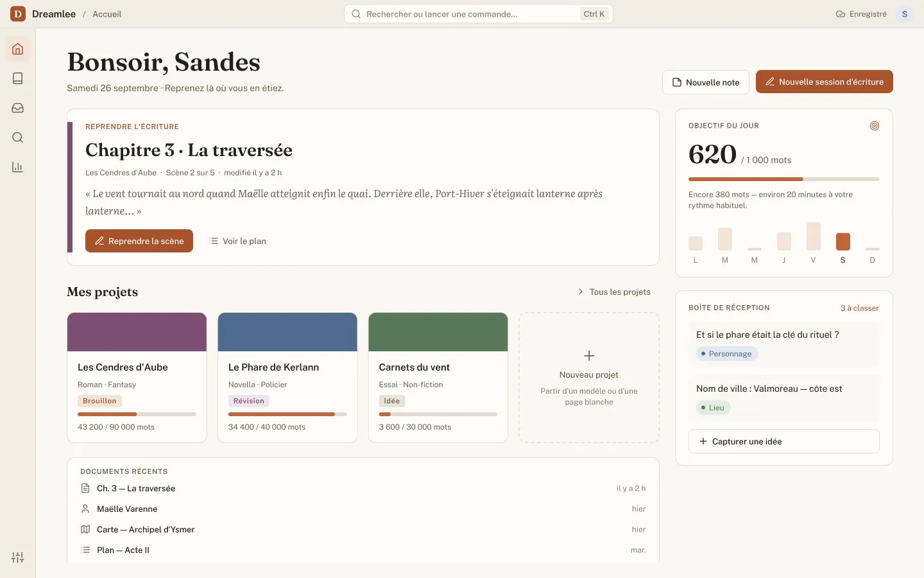The image size is (924, 578).
Task: Click the document icon beside Ch. 3 — La traversée
Action: click(85, 488)
